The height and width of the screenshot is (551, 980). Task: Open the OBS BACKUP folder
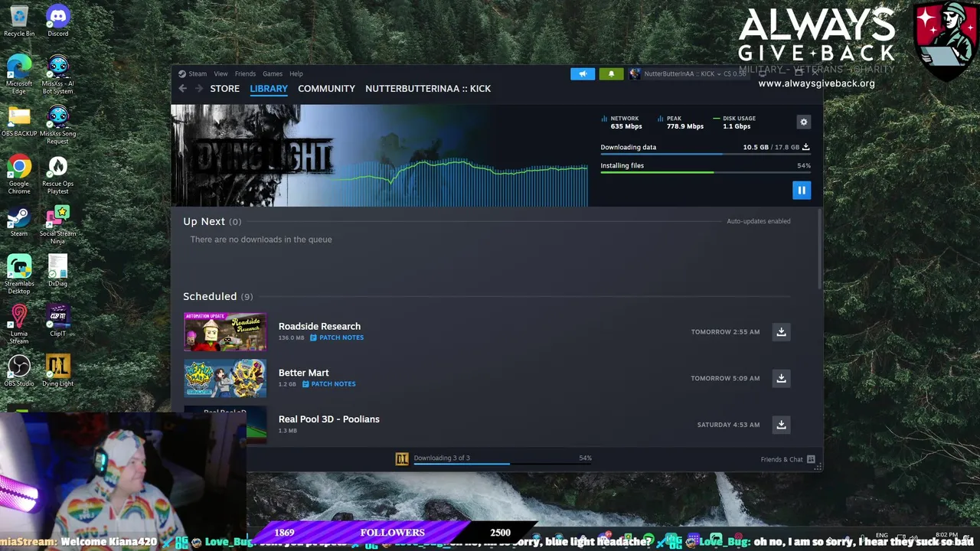(x=19, y=122)
